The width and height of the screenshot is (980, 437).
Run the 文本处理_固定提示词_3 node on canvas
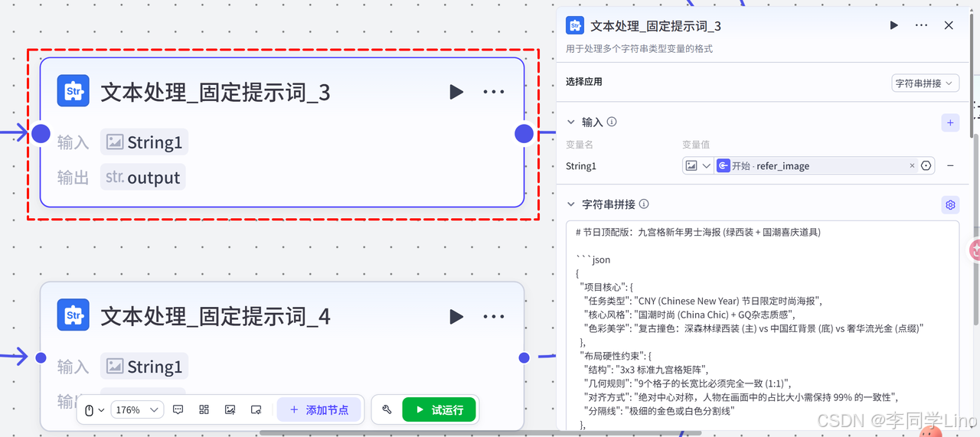click(456, 92)
